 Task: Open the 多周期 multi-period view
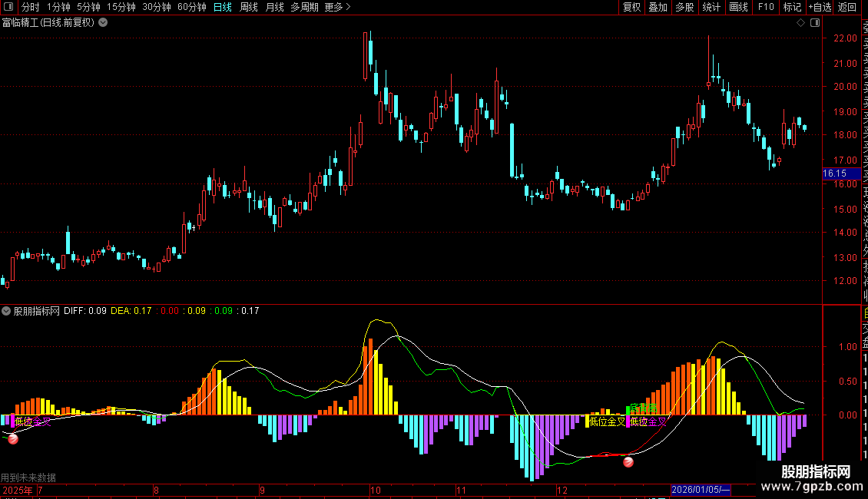click(304, 7)
